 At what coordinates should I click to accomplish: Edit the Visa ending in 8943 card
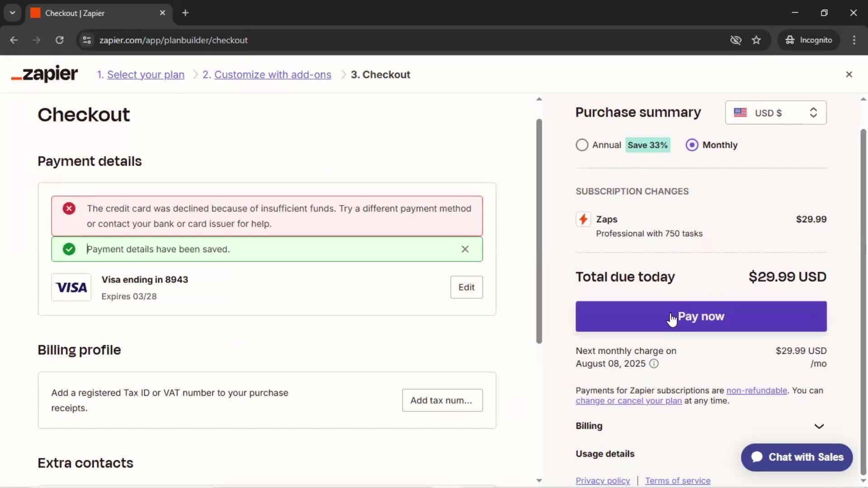(466, 287)
